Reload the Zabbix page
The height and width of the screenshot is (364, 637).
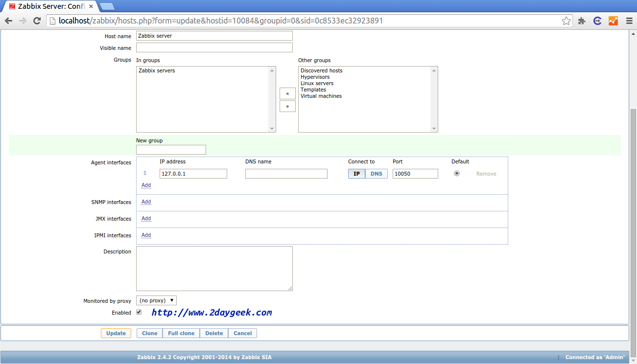coord(37,21)
